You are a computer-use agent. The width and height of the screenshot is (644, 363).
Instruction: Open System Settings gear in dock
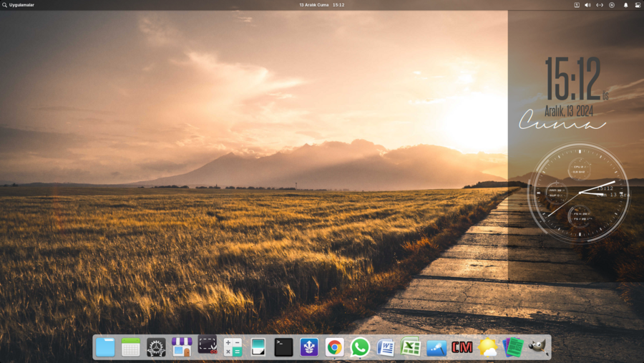pyautogui.click(x=156, y=347)
